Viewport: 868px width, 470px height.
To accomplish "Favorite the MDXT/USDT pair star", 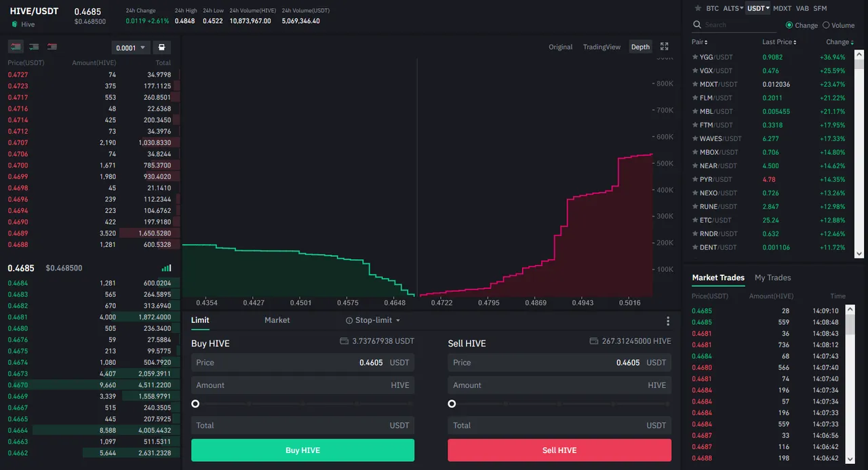I will pos(695,84).
